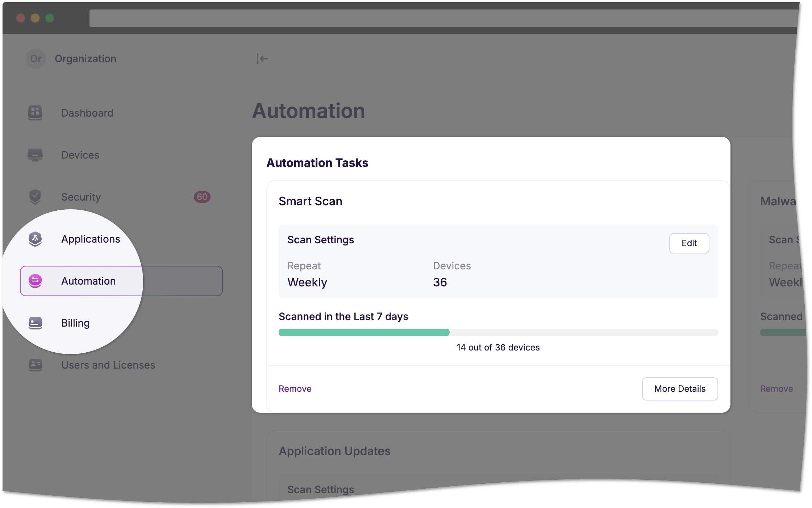Click the '14 out of 36 devices' text

(x=498, y=347)
